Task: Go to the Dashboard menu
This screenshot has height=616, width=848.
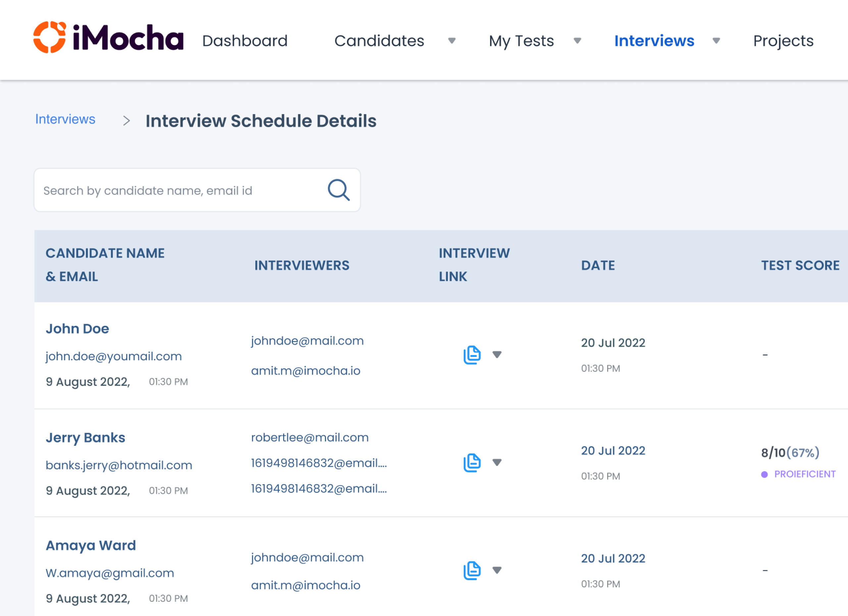Action: (245, 41)
